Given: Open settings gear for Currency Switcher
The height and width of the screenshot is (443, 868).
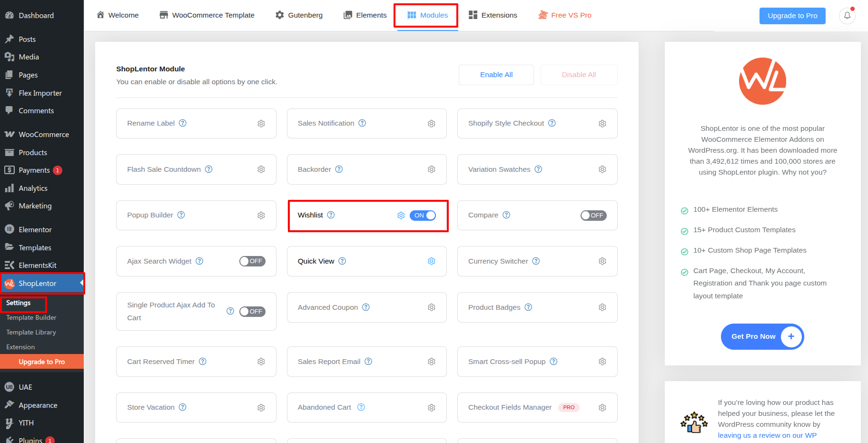Looking at the screenshot, I should coord(602,261).
